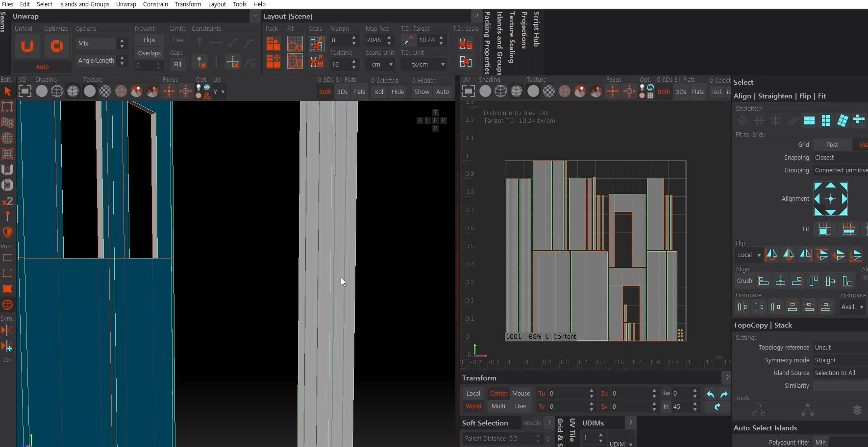Open the Islands and Groups menu

coord(84,4)
